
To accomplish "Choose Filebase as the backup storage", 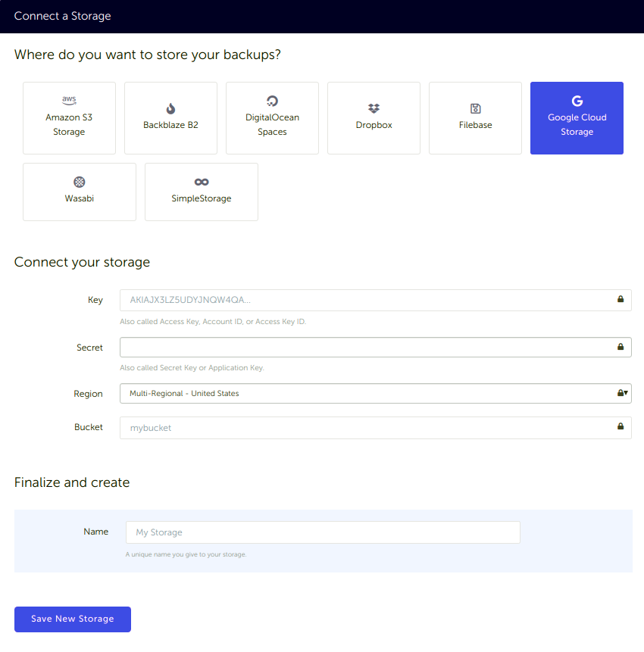I will tap(475, 118).
